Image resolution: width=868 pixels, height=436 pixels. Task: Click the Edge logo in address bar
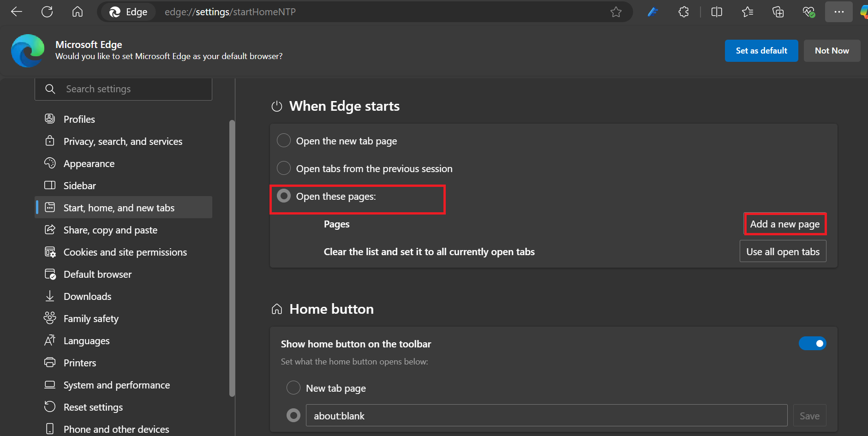(115, 12)
